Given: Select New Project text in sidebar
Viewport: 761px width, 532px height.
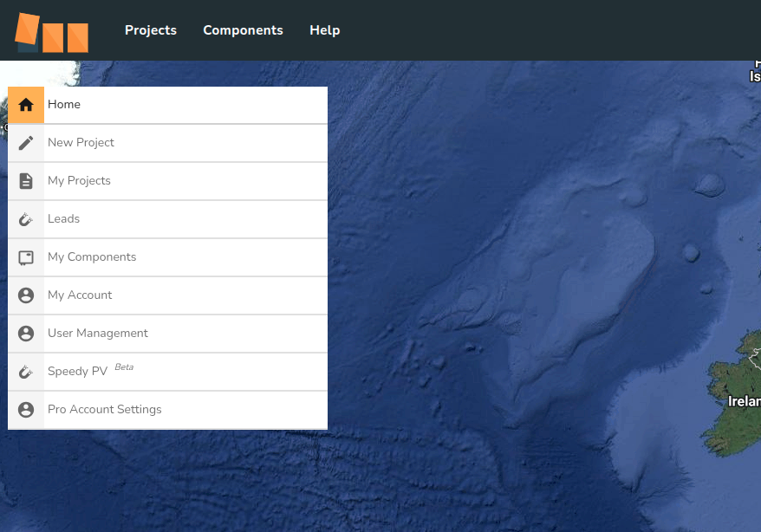Looking at the screenshot, I should [81, 143].
